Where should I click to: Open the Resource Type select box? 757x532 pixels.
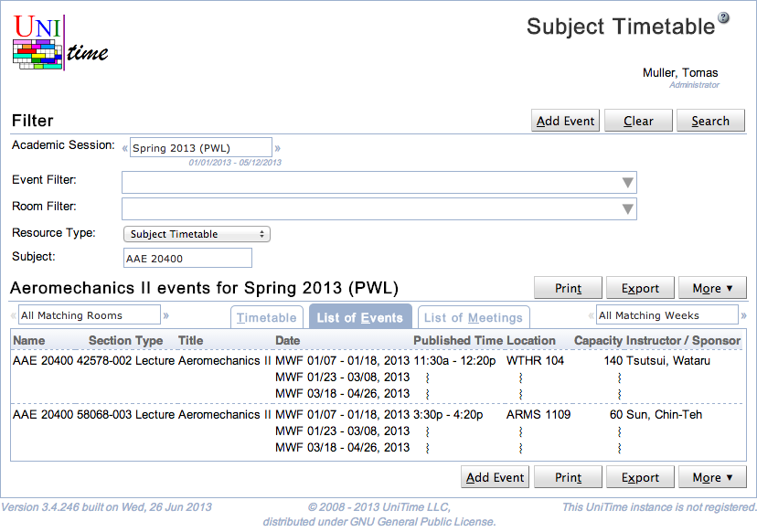tap(197, 234)
